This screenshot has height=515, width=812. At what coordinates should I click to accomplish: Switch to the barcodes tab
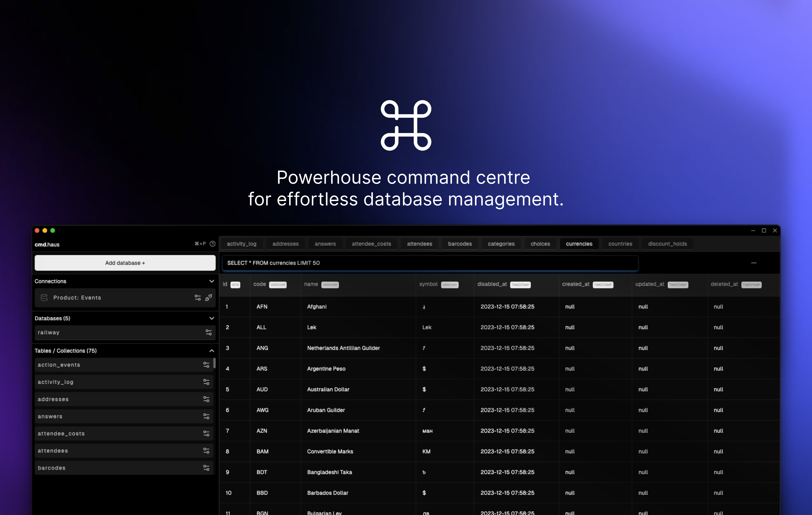click(460, 244)
